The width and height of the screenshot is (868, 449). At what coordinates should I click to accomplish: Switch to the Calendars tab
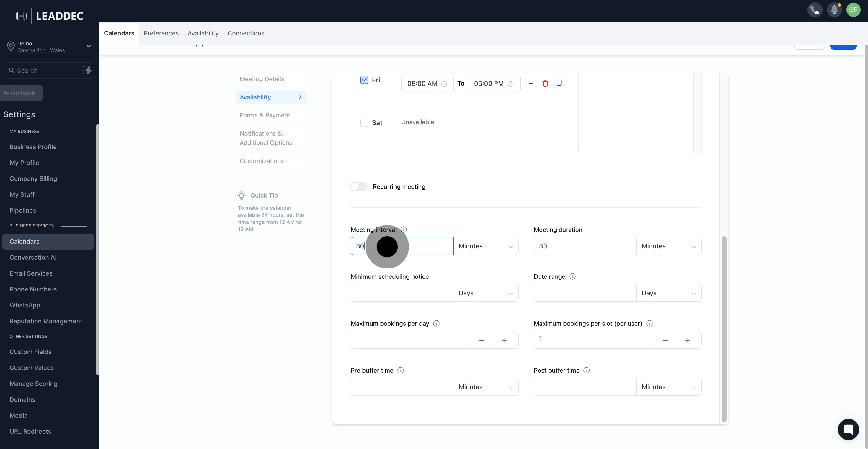119,33
